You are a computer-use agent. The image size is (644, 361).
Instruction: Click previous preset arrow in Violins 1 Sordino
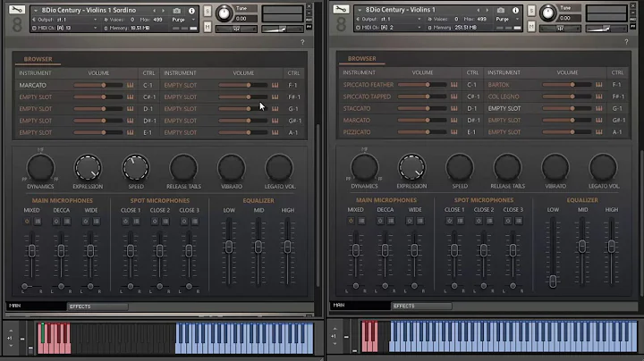click(155, 11)
